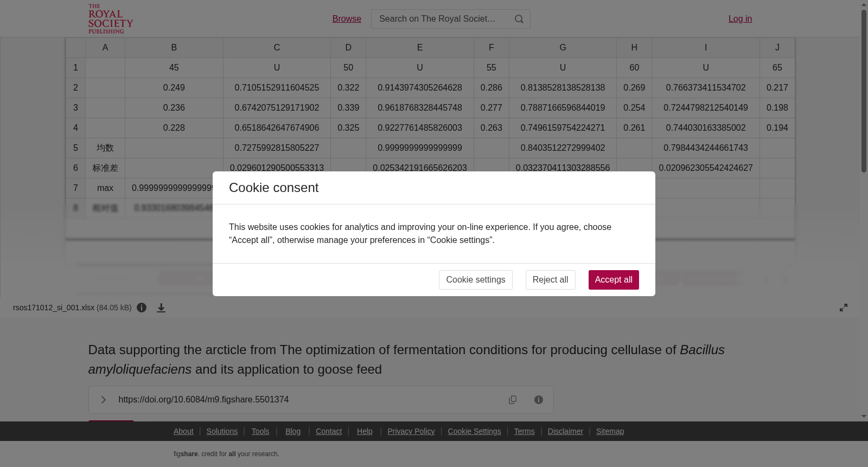Focus the Search on The Royal Society field
Screen dimensions: 868x467
[439, 19]
